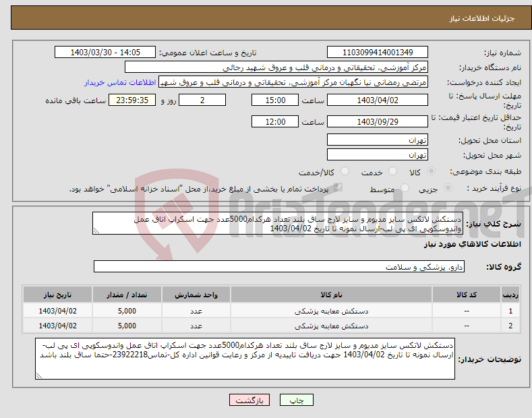Click row 2 item name دستکش معاینه پزشکی

[x=331, y=326]
